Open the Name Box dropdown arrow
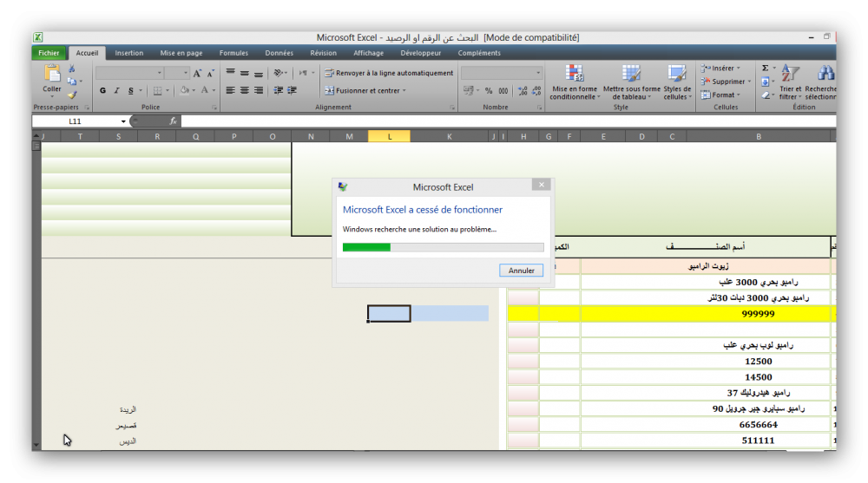 click(x=123, y=121)
